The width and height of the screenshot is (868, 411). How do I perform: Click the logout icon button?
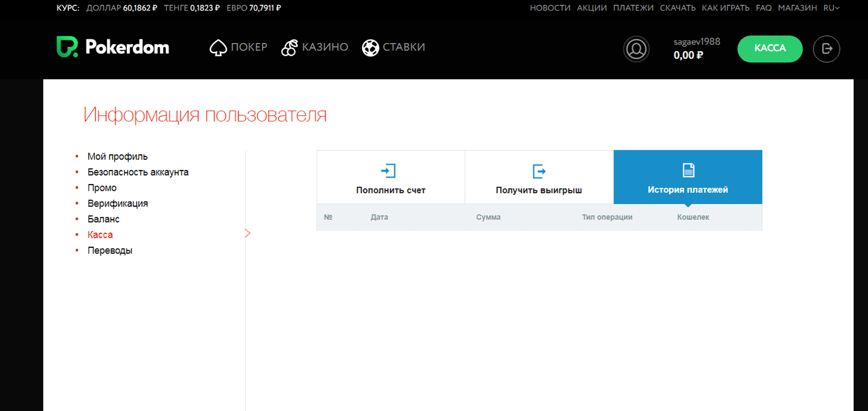[x=826, y=49]
